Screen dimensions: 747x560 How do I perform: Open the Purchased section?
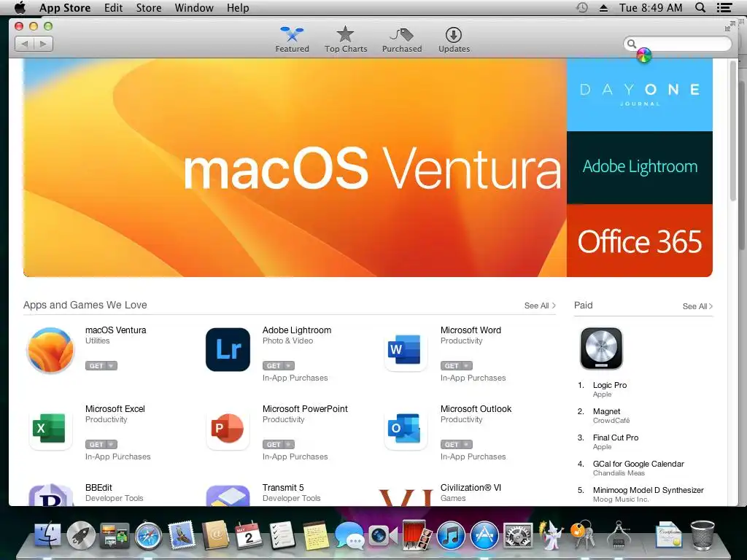[402, 39]
